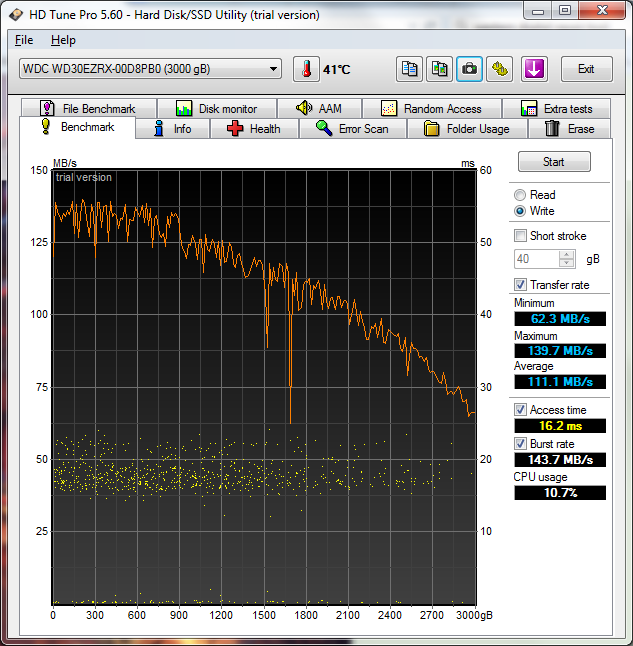Click the copy screenshot to clipboard icon
The width and height of the screenshot is (633, 646).
[x=439, y=69]
